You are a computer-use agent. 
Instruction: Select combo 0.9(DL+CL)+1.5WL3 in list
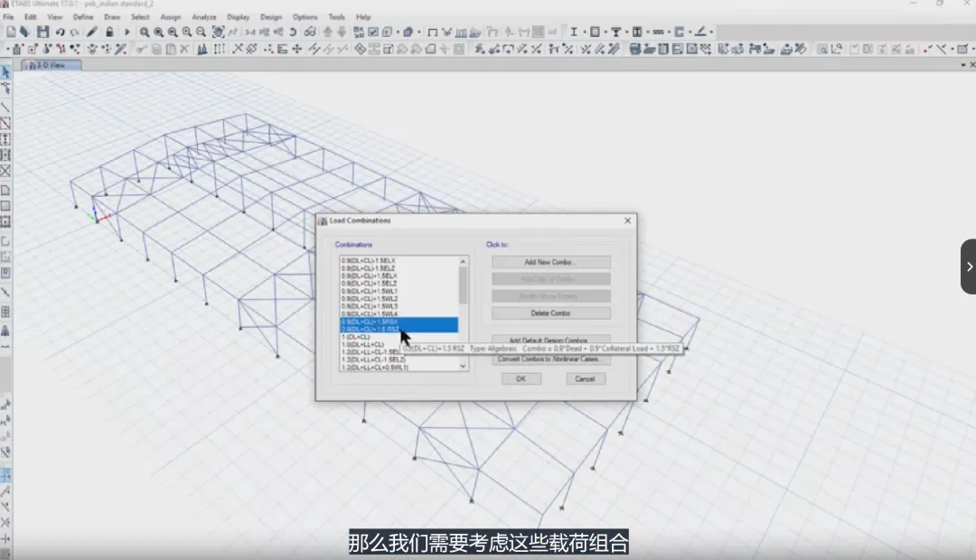point(399,306)
